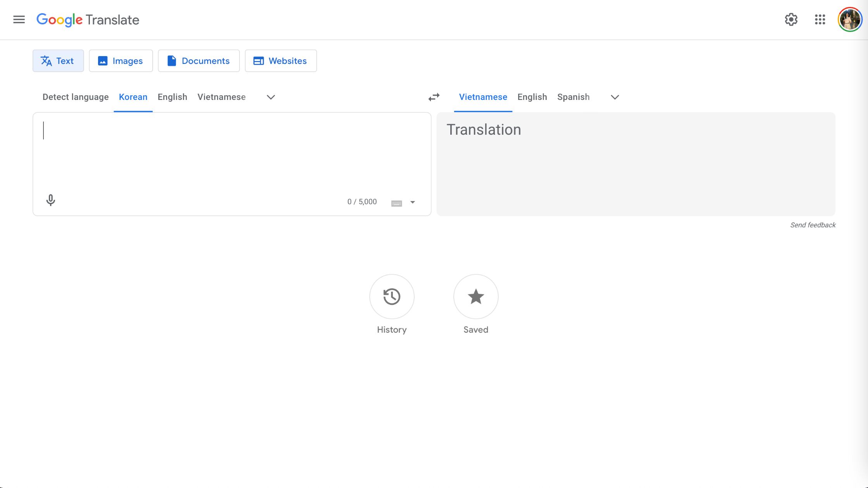Expand source language dropdown menu
Image resolution: width=868 pixels, height=488 pixels.
coord(270,97)
